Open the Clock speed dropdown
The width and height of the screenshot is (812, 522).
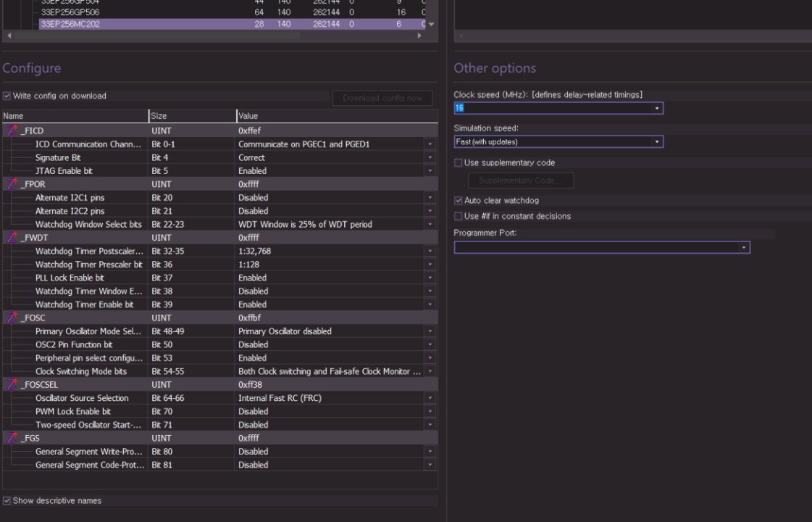coord(657,108)
